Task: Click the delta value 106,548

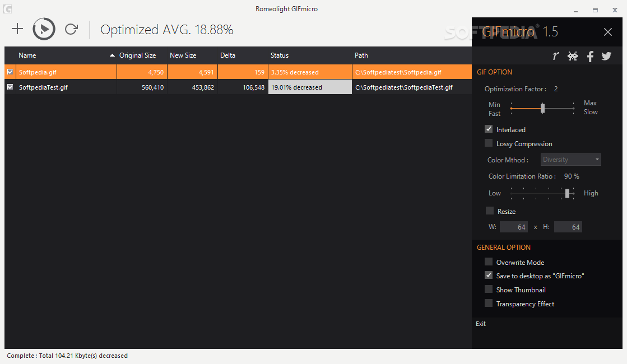Action: (253, 87)
